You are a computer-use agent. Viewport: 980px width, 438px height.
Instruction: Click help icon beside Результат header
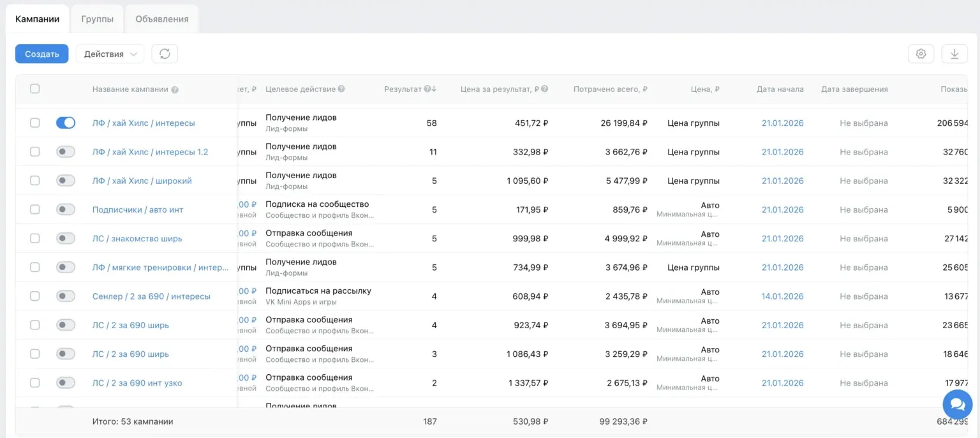(427, 89)
